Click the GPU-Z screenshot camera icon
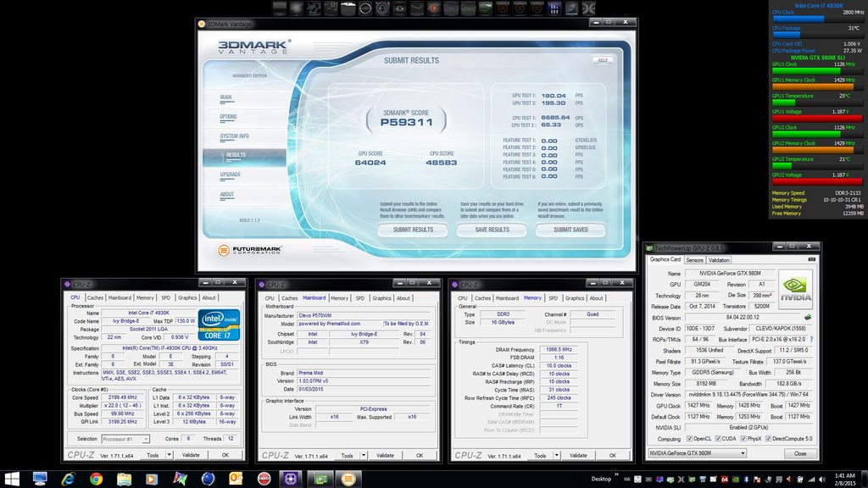Screen dimensions: 868x488 click(x=811, y=259)
